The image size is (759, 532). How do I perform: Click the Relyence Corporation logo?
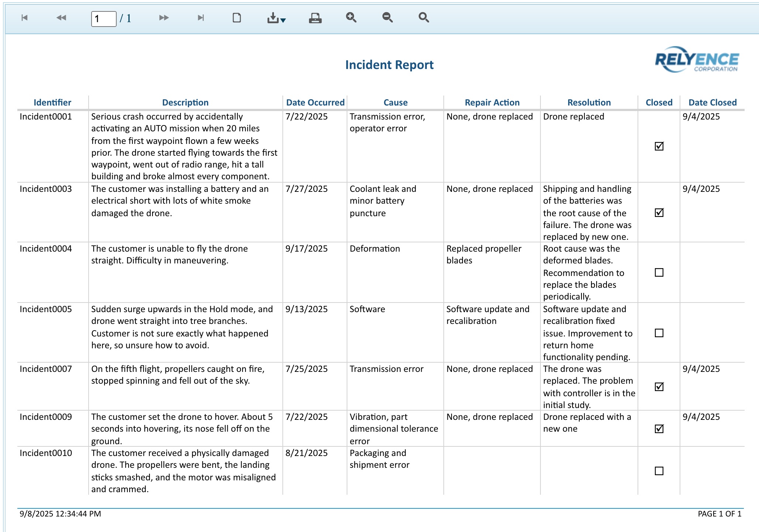click(x=697, y=60)
